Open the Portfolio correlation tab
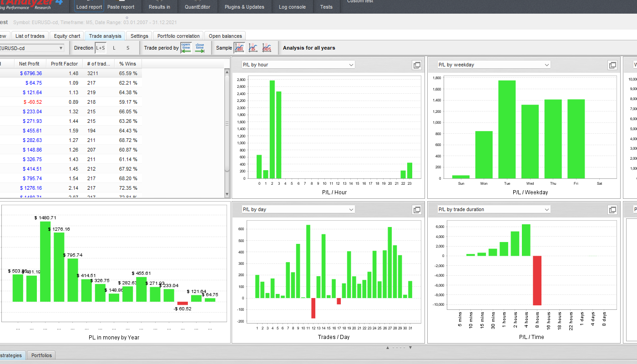The width and height of the screenshot is (637, 364). (178, 36)
